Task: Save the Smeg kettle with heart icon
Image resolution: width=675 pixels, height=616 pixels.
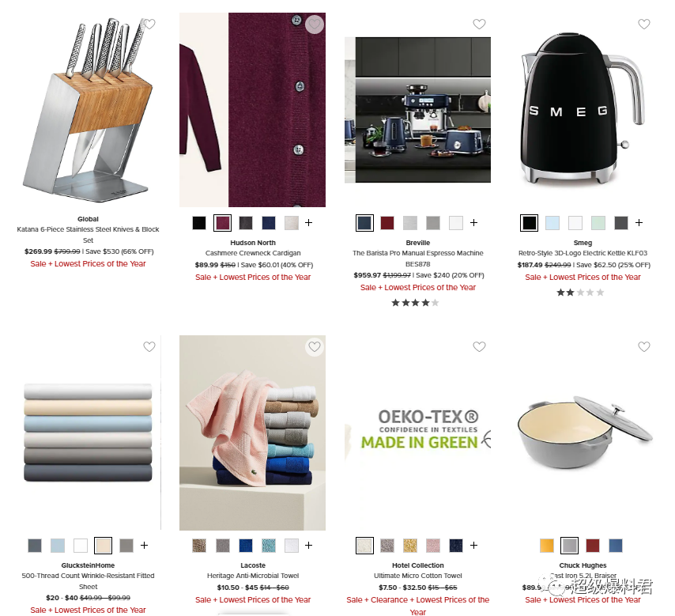Action: point(644,25)
